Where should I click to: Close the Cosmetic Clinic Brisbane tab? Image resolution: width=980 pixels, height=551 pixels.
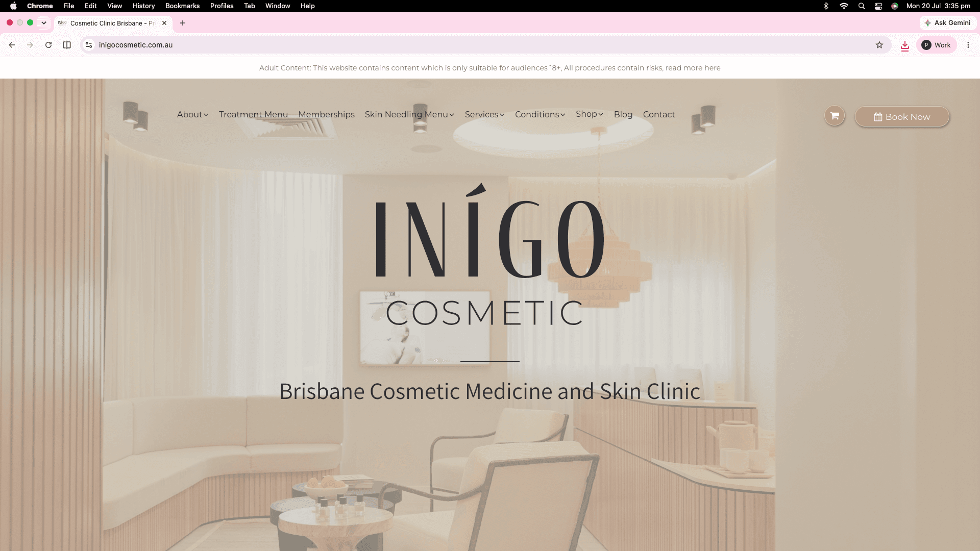164,23
